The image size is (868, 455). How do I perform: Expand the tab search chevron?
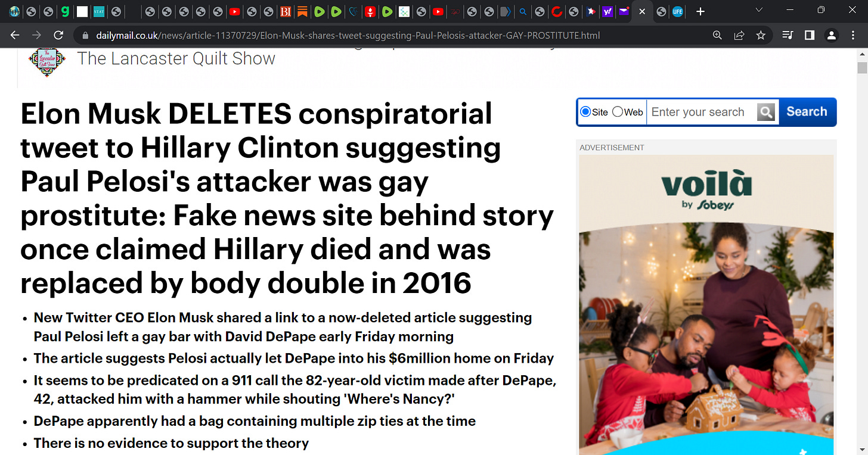(759, 11)
